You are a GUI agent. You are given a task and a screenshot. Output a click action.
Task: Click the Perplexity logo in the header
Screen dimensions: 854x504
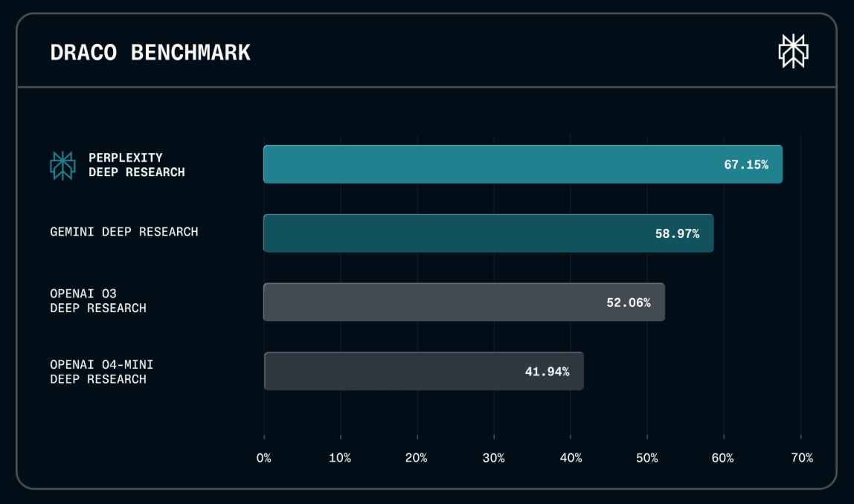point(793,51)
